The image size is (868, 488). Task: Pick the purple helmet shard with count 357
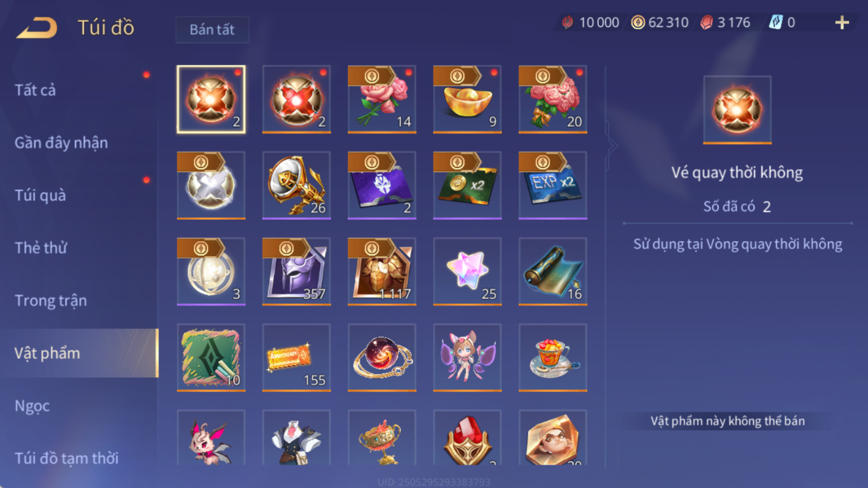[x=296, y=272]
